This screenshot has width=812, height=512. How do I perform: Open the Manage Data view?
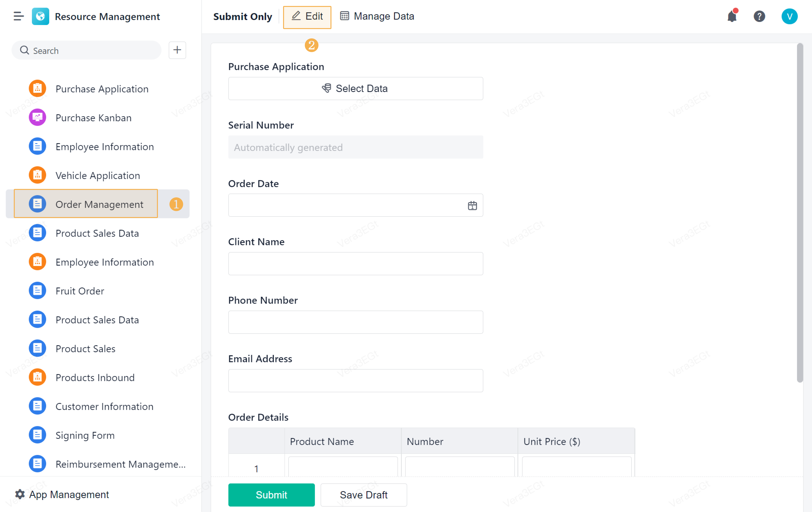[x=377, y=16]
